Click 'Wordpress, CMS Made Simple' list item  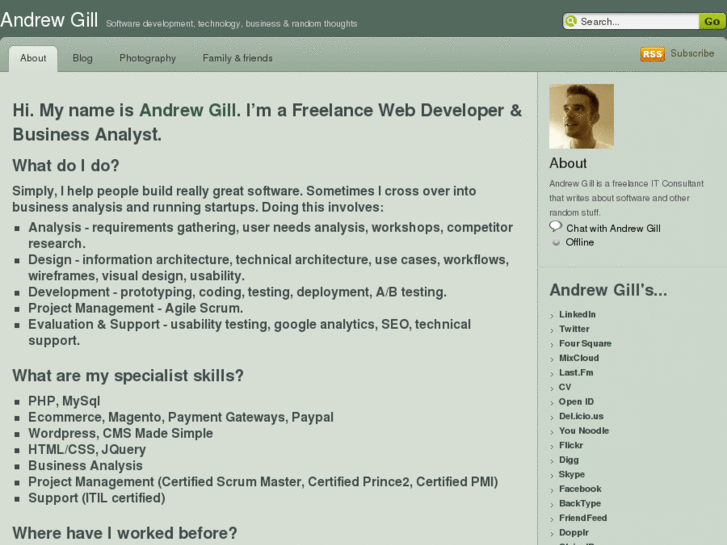121,433
